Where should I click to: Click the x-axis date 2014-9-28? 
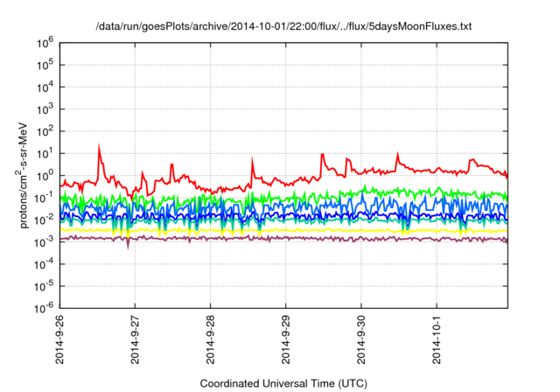[x=210, y=339]
